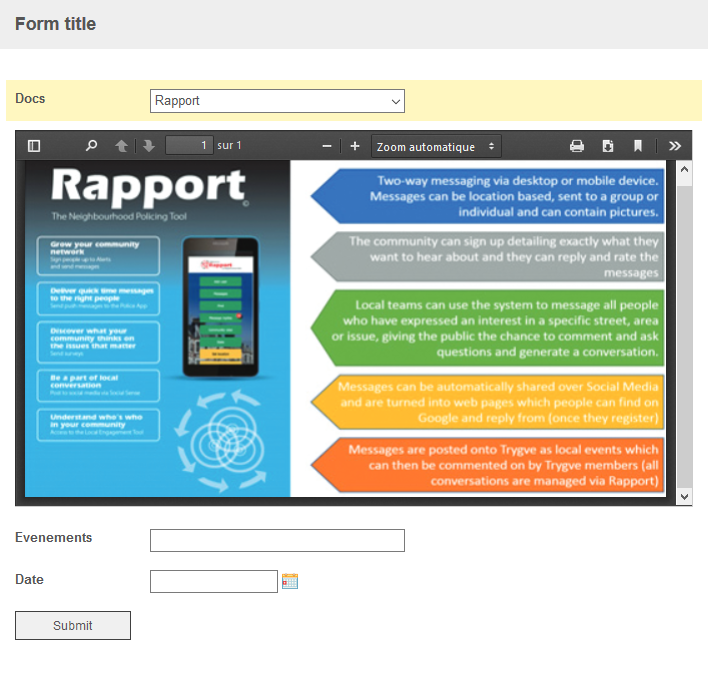
Task: Open the find in document search
Action: (x=91, y=146)
